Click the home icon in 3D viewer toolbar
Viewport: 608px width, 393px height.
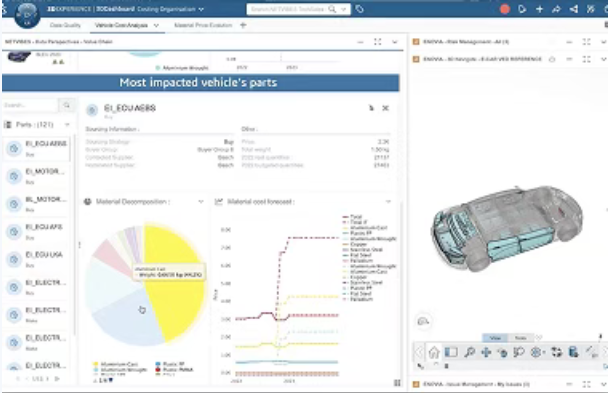(434, 352)
